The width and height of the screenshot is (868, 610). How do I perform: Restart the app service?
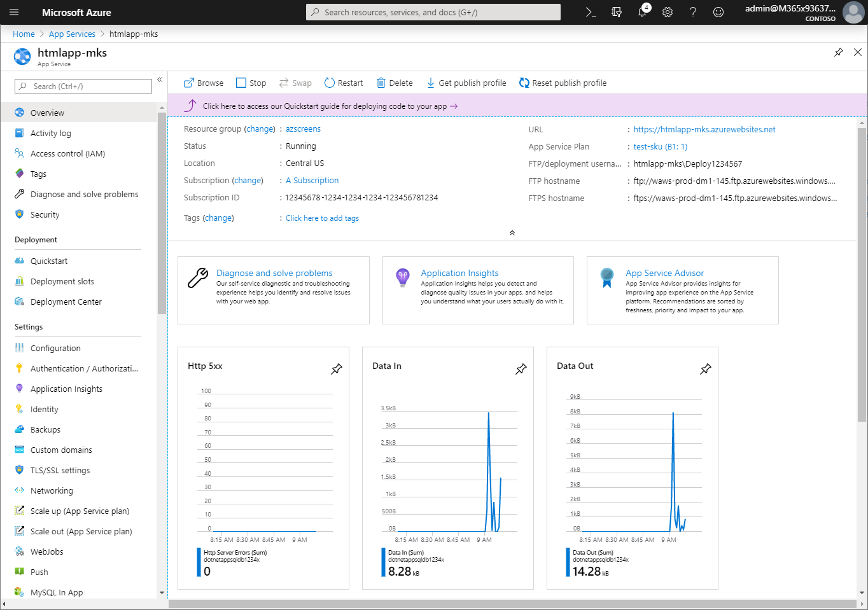point(344,83)
